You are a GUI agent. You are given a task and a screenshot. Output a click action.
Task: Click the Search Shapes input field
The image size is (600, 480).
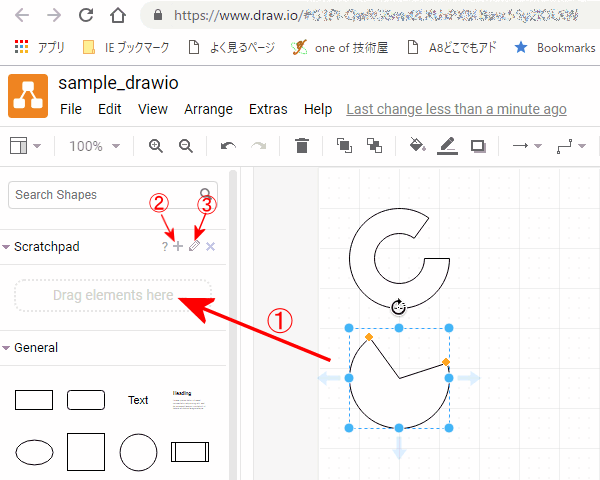(x=105, y=194)
